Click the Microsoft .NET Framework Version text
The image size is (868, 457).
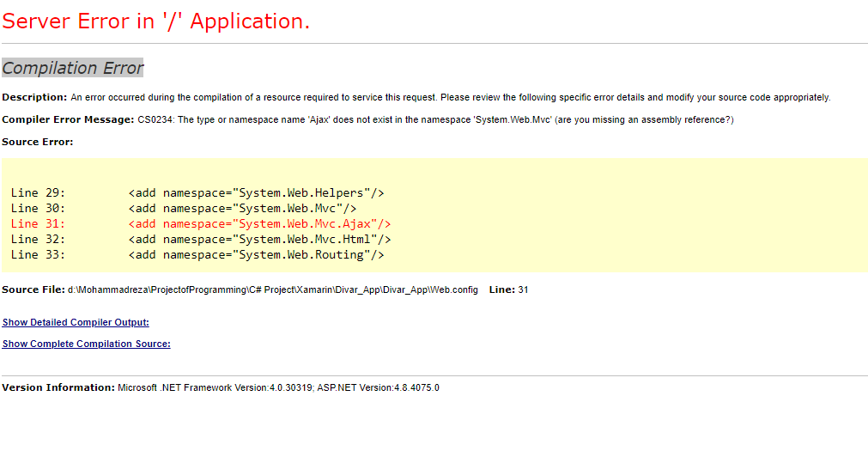click(215, 387)
